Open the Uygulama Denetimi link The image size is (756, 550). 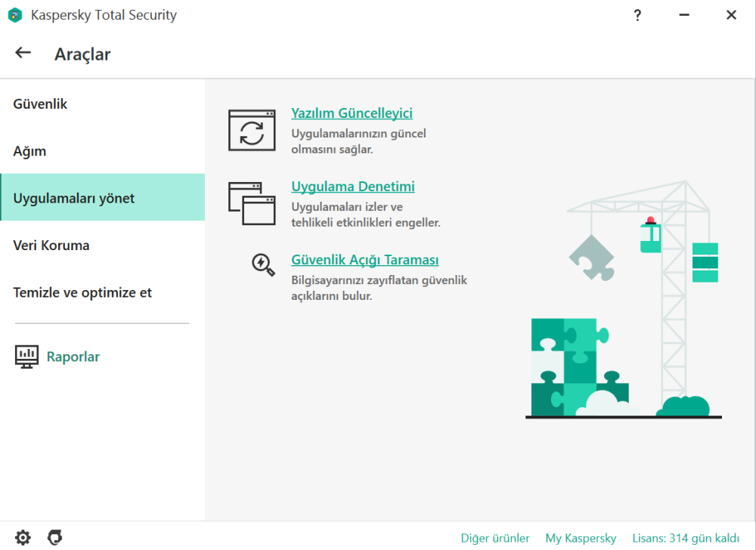353,187
